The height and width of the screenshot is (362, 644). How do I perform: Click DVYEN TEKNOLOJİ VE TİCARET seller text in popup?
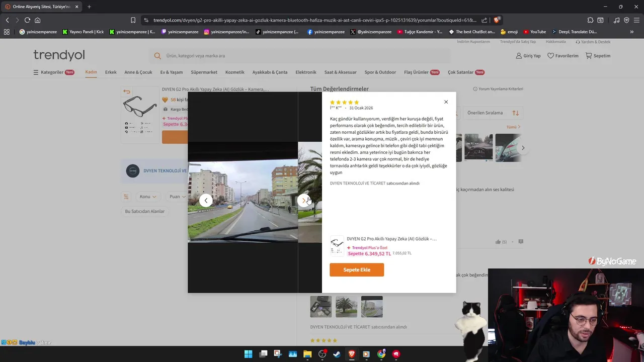point(358,184)
